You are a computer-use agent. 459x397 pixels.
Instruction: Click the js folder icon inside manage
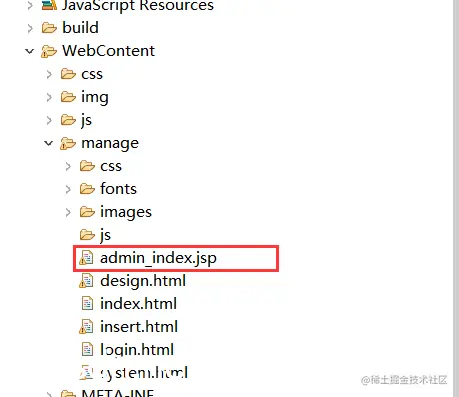click(x=87, y=235)
